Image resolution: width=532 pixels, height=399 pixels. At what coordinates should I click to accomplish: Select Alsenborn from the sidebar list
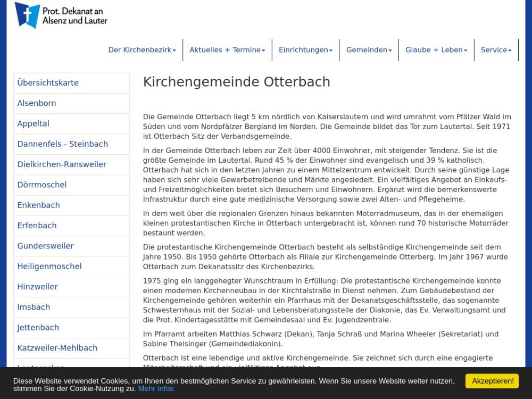(x=37, y=103)
